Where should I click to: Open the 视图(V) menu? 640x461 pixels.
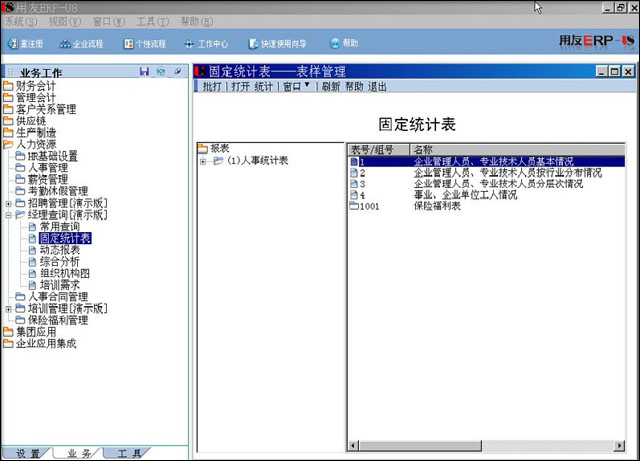tap(64, 21)
